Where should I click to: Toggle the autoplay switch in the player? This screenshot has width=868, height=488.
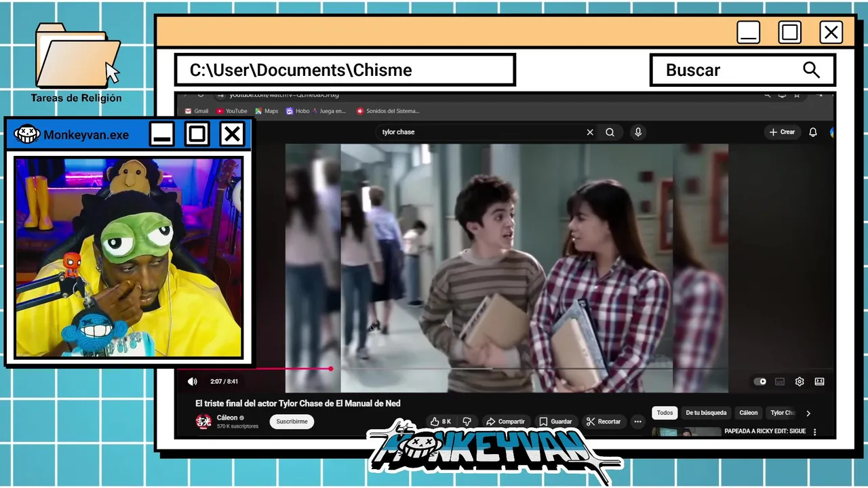pyautogui.click(x=760, y=382)
